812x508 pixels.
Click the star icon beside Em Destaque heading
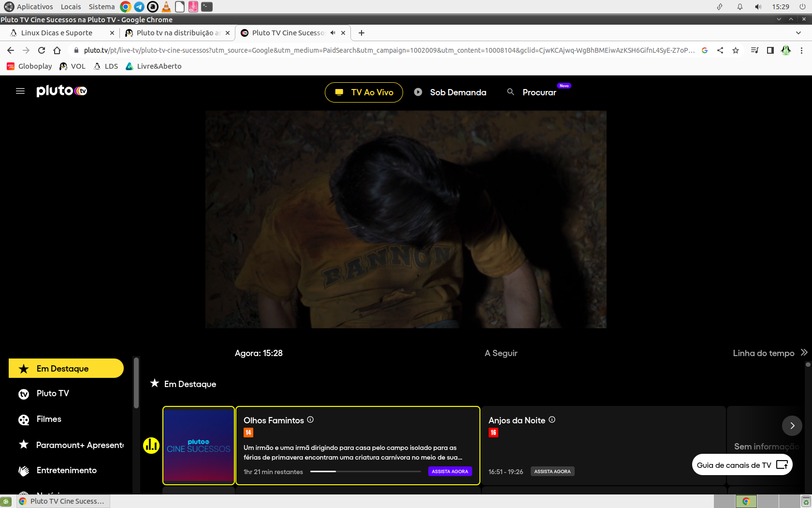pos(155,383)
